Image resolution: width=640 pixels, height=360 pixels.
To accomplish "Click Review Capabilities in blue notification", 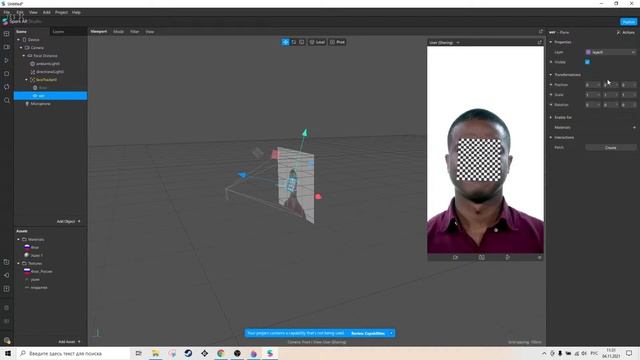I will tap(368, 333).
